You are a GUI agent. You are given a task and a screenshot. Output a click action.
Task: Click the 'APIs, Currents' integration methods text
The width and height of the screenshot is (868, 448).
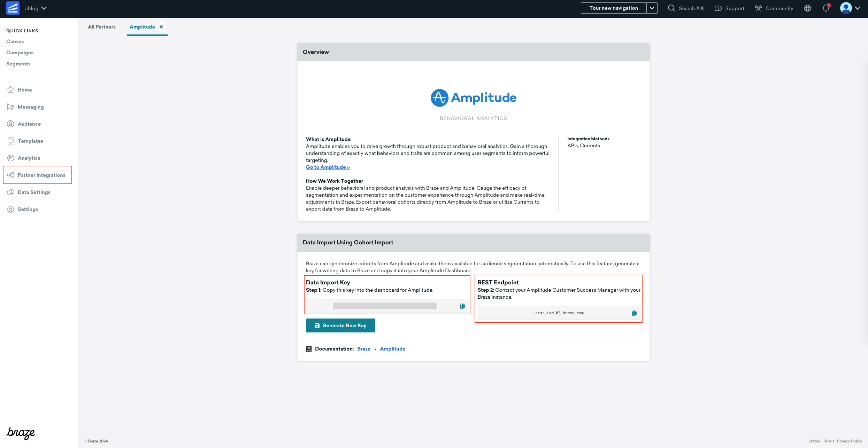(x=583, y=146)
